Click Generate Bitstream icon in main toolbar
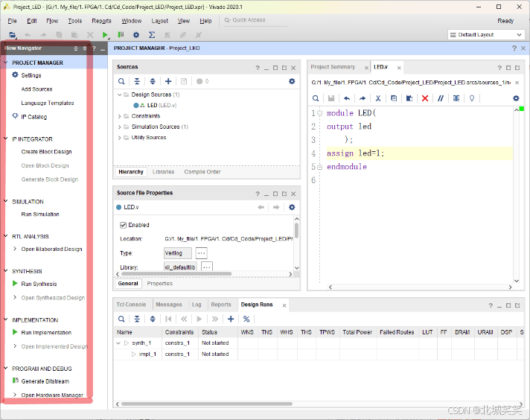Image resolution: width=530 pixels, height=420 pixels. (x=121, y=34)
